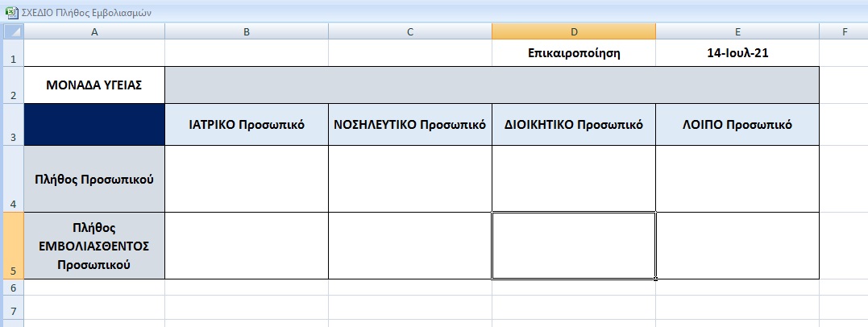Select row 1 header
The height and width of the screenshot is (327, 868).
coord(12,53)
